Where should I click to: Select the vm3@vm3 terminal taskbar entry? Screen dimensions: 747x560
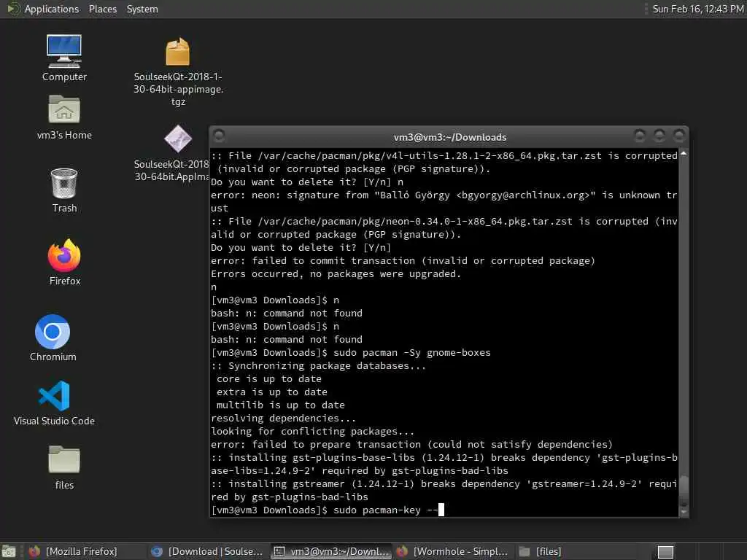click(x=332, y=551)
